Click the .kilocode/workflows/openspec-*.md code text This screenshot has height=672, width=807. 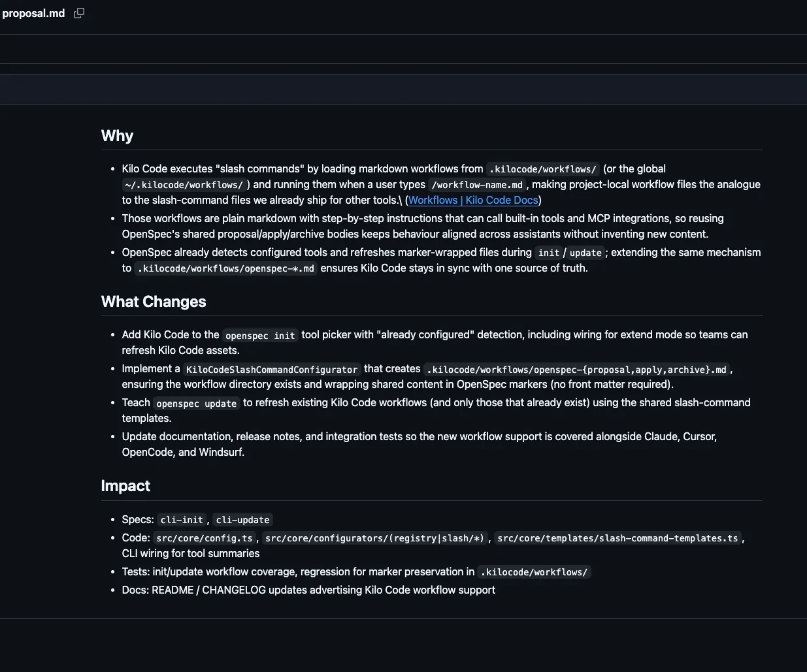225,268
